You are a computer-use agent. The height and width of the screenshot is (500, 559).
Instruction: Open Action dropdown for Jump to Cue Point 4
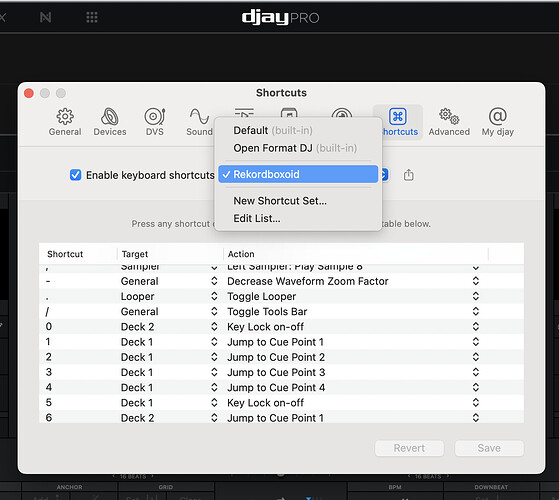coord(476,387)
